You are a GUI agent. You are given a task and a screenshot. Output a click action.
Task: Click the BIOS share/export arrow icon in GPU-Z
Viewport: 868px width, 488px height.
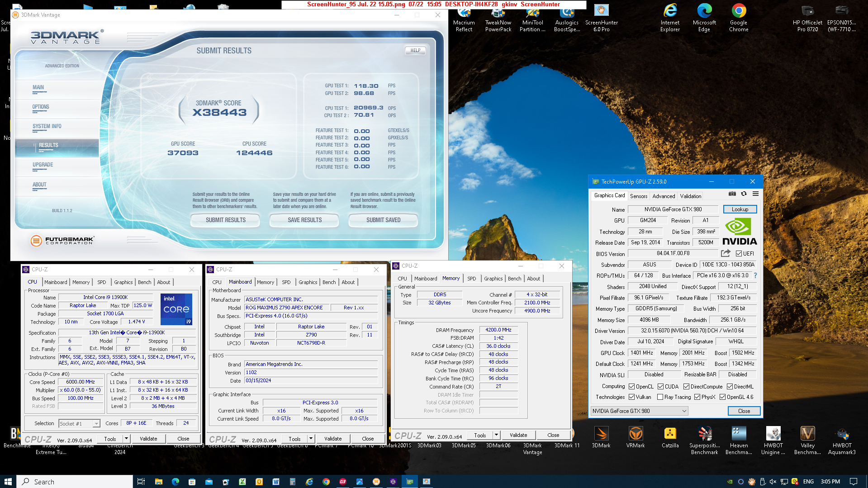726,253
